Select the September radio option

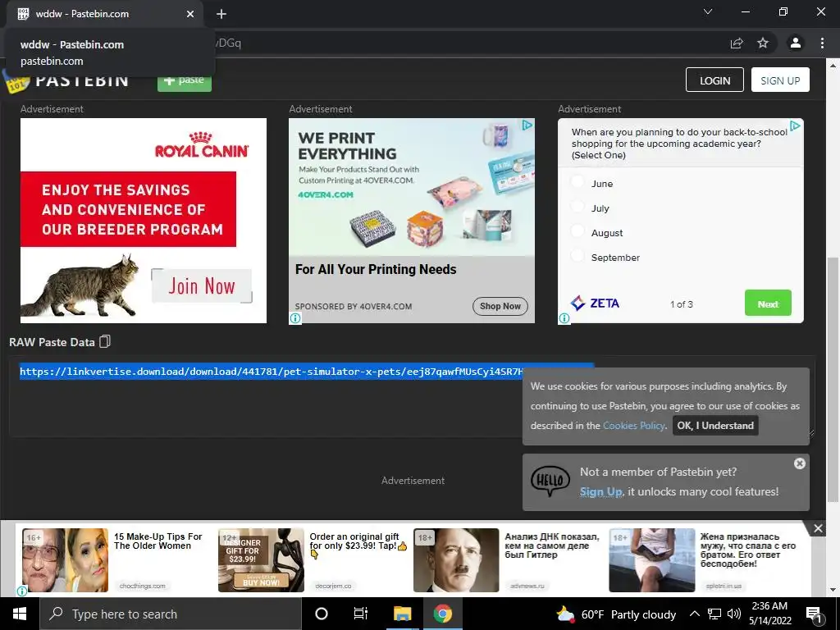[577, 256]
